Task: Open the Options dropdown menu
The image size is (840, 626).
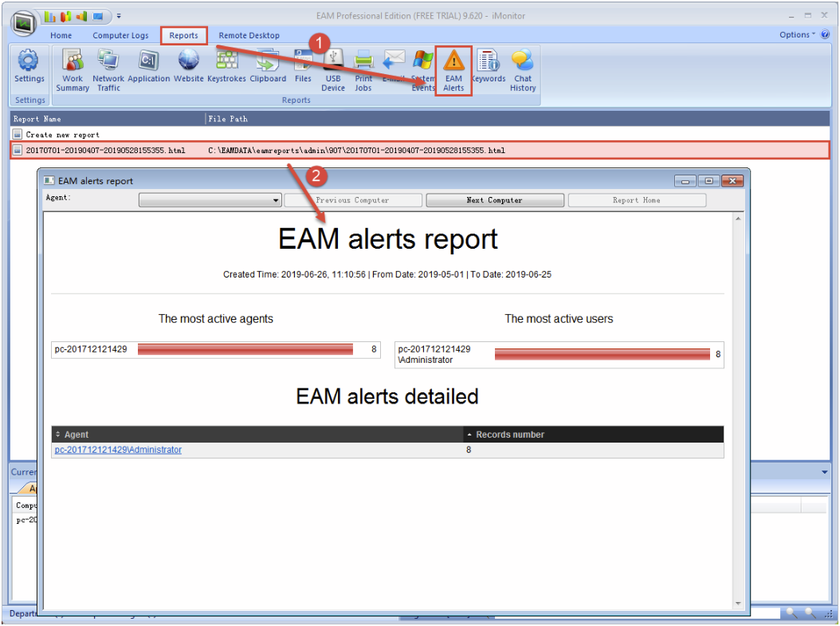Action: click(797, 35)
